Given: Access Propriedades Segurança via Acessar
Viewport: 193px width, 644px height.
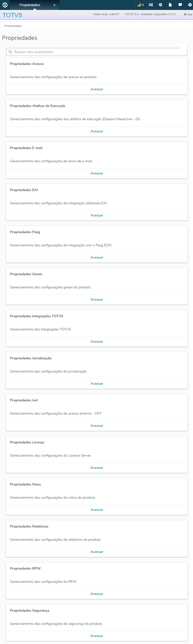Looking at the screenshot, I should point(97,636).
